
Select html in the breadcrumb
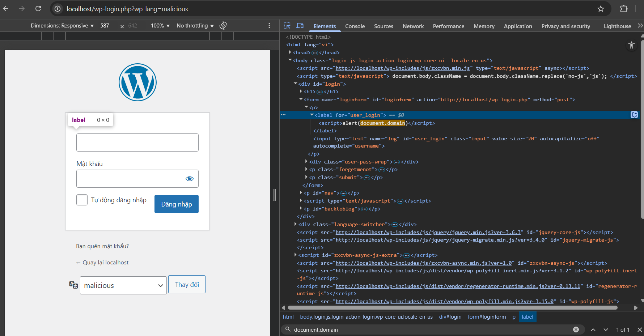coord(288,317)
